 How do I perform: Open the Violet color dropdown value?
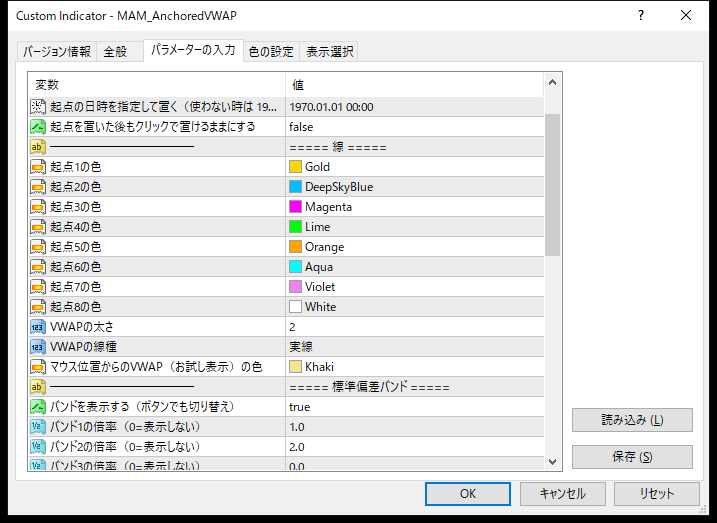[414, 287]
